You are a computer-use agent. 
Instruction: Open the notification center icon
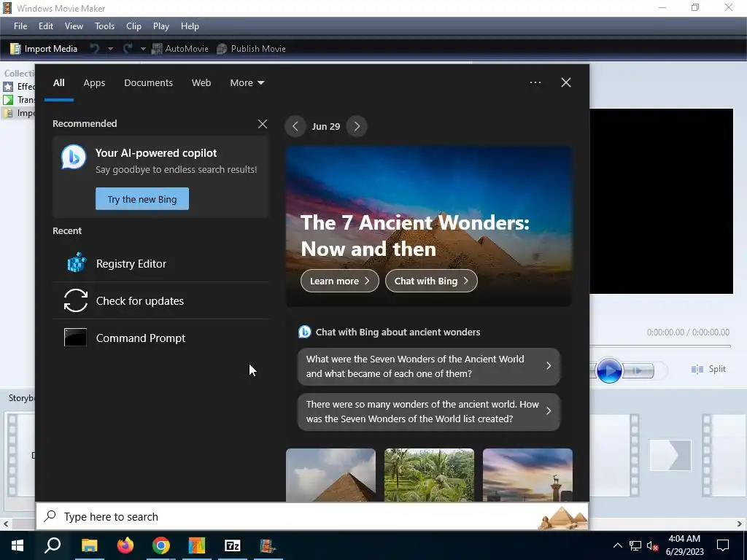723,545
